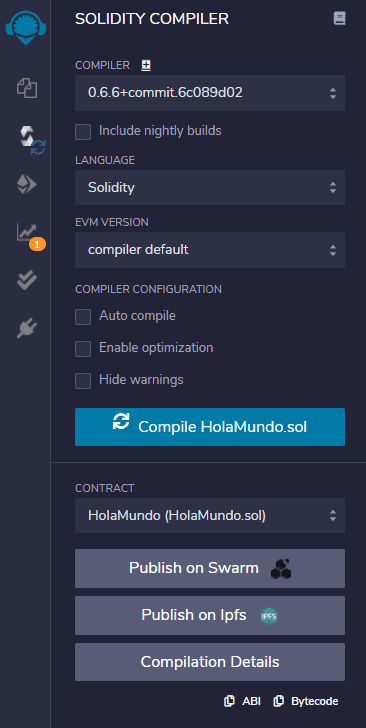This screenshot has height=728, width=366.
Task: Select the Solidity compiler sidebar icon
Action: click(31, 140)
